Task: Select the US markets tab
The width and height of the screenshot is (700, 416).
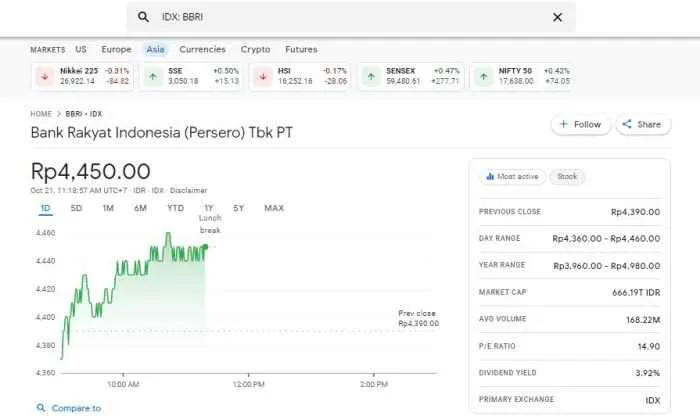Action: pyautogui.click(x=81, y=49)
